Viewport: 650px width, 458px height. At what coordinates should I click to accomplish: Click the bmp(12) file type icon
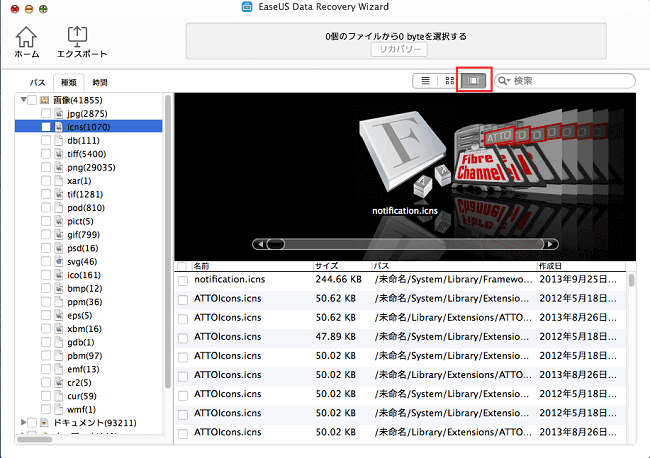59,288
